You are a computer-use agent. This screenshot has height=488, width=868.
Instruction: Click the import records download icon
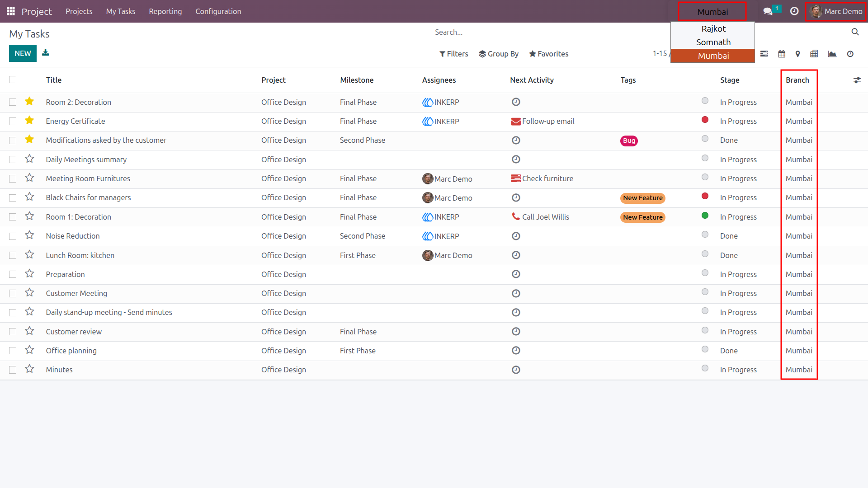(46, 53)
